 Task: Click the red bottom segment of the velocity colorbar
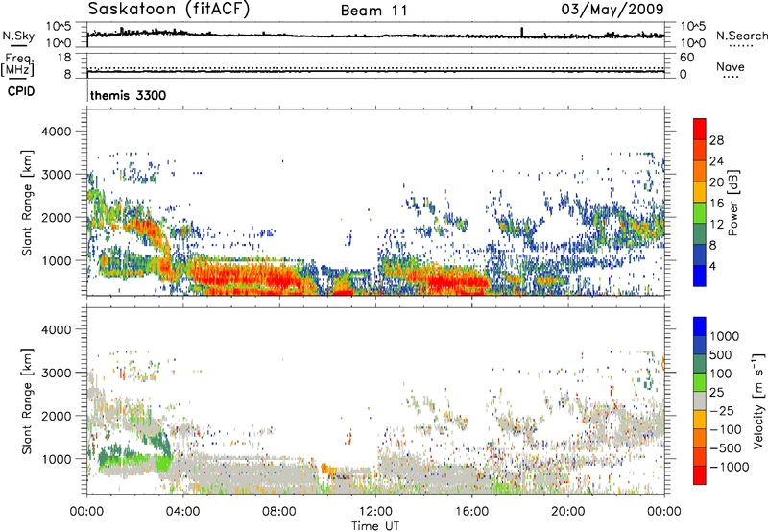pyautogui.click(x=700, y=475)
